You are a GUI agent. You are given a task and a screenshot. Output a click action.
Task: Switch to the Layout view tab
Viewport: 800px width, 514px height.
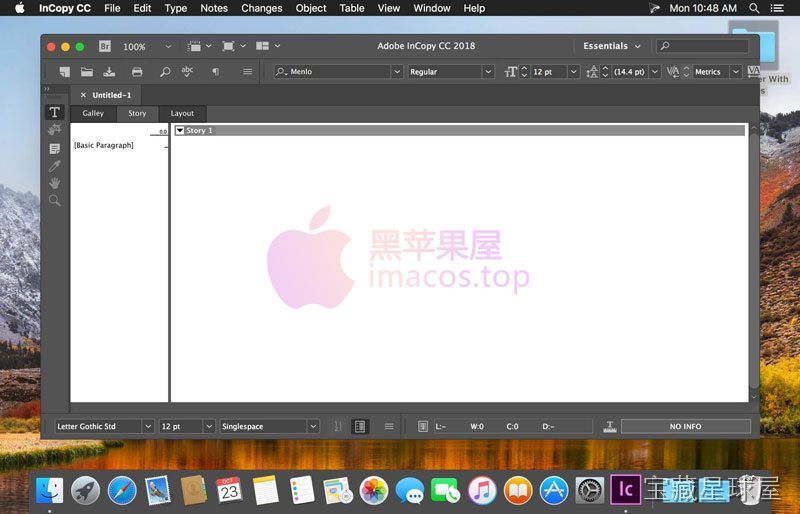click(182, 113)
